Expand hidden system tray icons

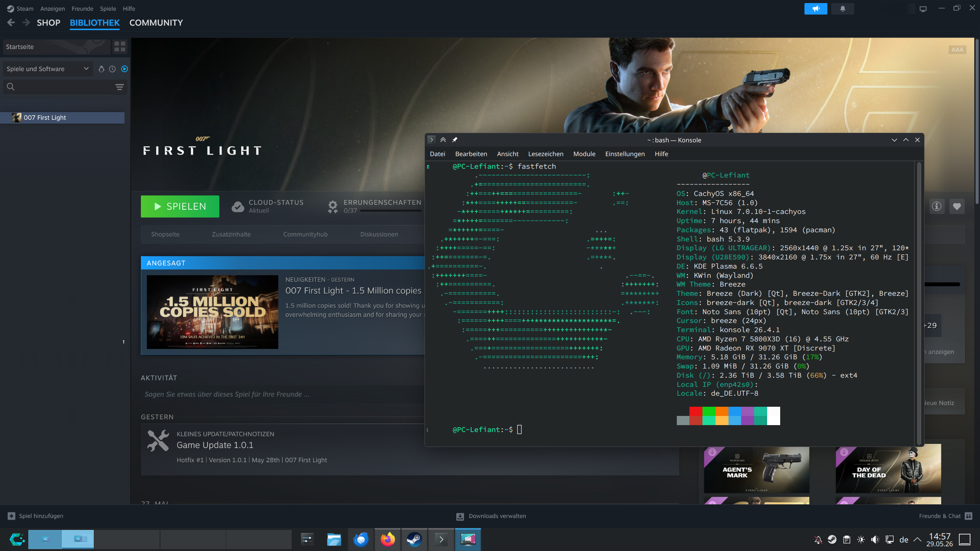tap(918, 540)
